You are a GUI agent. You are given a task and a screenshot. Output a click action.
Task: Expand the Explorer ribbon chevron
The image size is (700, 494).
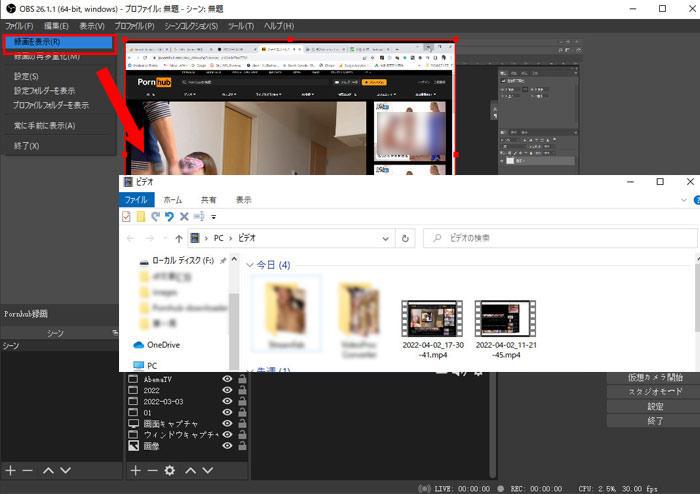click(x=683, y=200)
